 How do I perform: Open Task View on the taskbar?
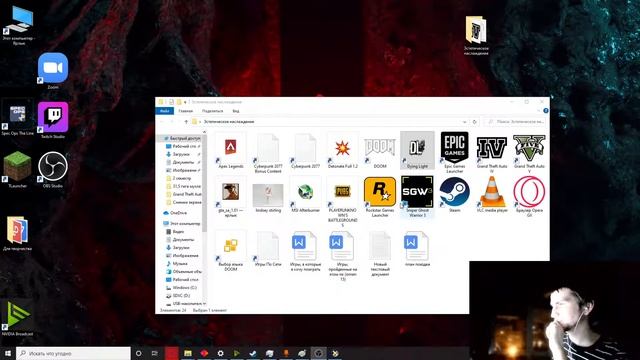pos(155,353)
